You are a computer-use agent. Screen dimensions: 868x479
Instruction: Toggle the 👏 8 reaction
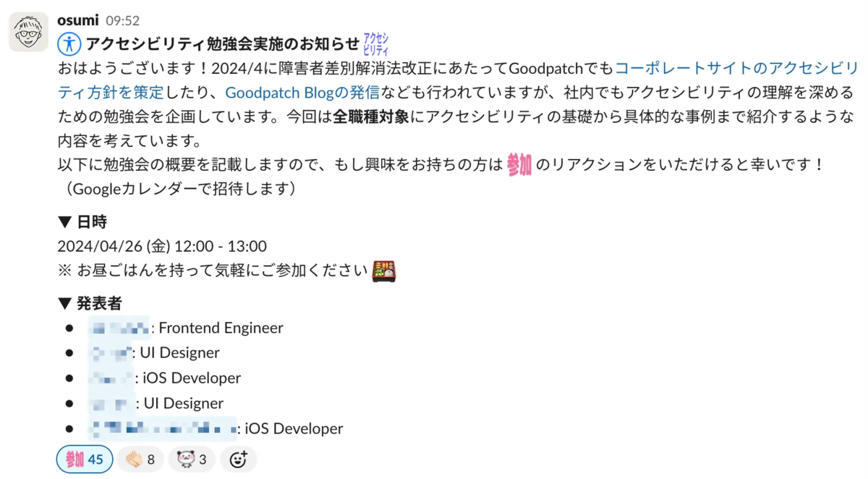click(x=140, y=458)
